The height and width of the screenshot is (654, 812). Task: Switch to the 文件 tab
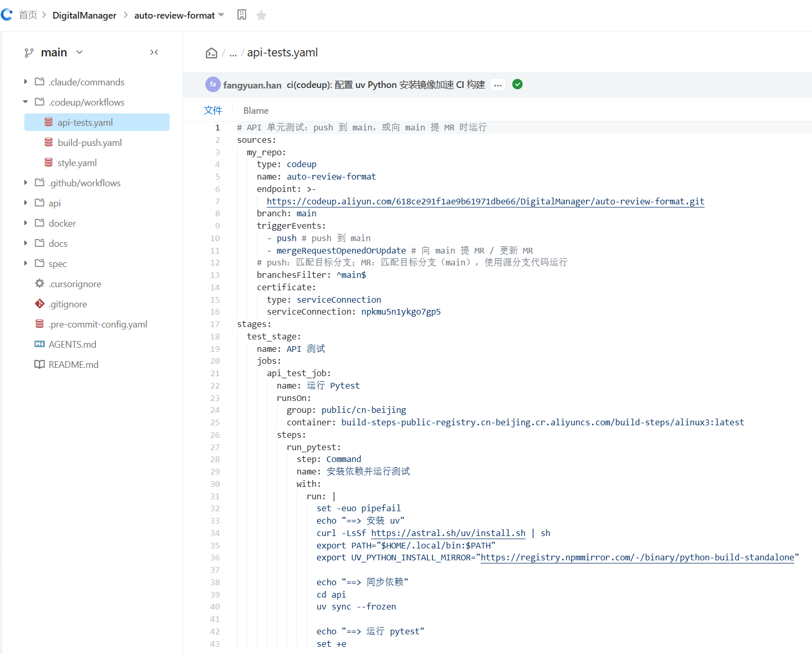[x=213, y=110]
